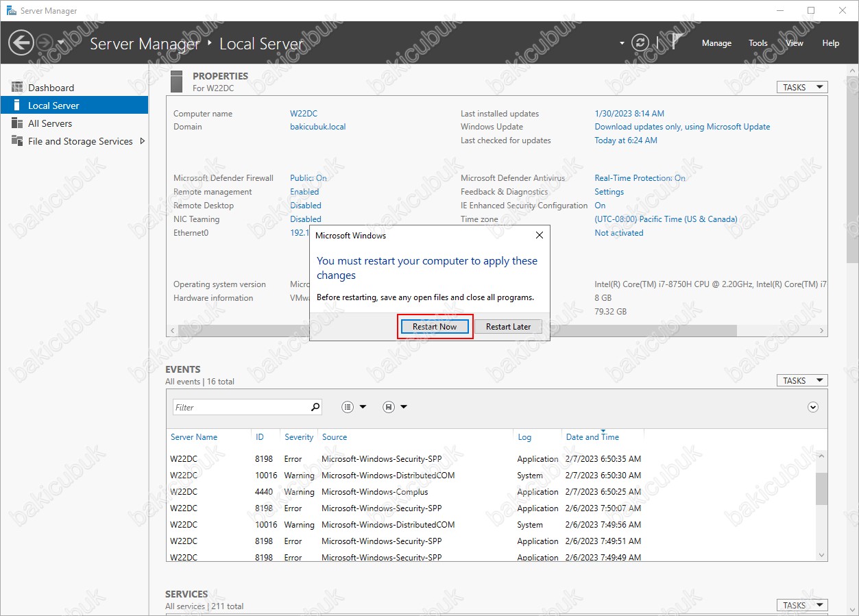Viewport: 859px width, 616px height.
Task: Sort events by ID column
Action: 260,437
